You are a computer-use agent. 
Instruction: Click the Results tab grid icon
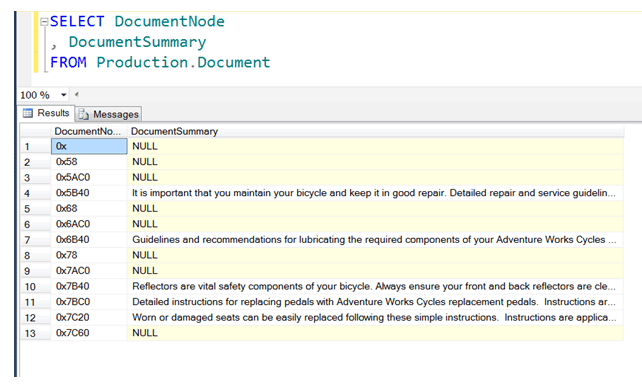point(28,113)
